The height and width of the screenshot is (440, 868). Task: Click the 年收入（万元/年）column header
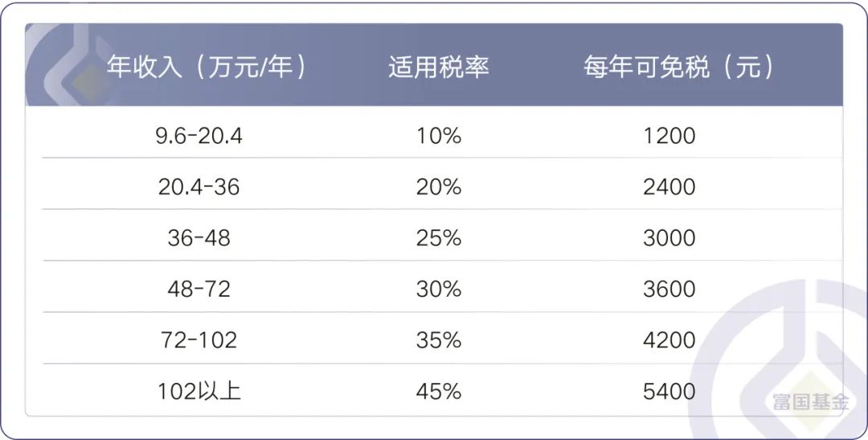(x=206, y=67)
